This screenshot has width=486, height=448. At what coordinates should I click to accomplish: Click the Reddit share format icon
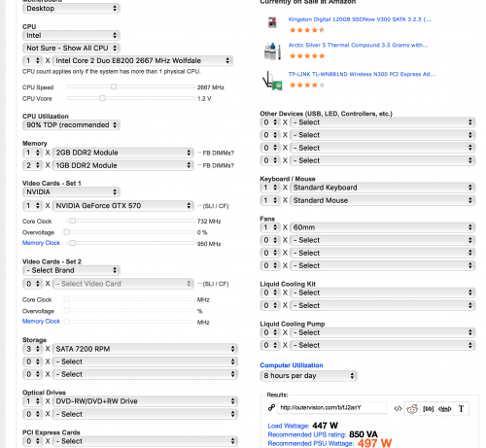[x=412, y=409]
